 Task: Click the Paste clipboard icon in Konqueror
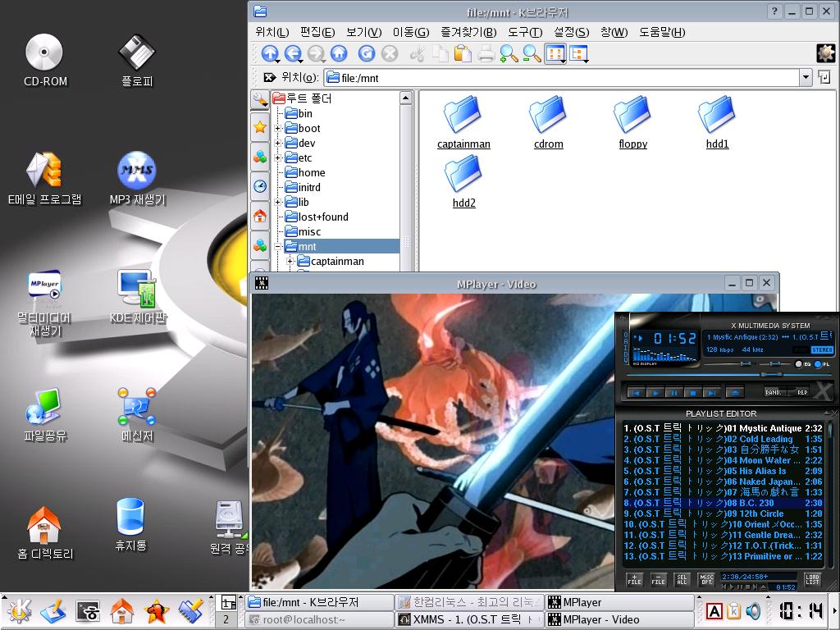[x=463, y=53]
